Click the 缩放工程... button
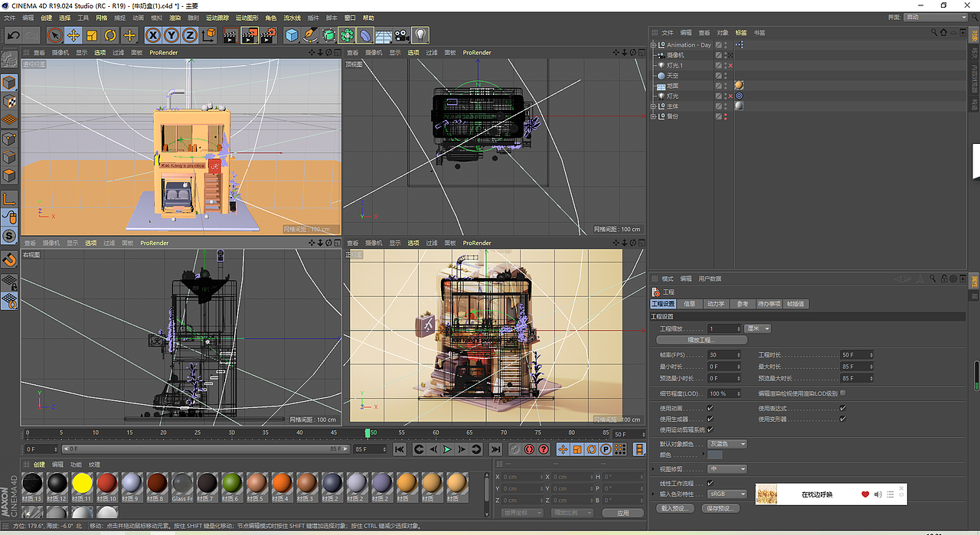This screenshot has width=980, height=535. (701, 340)
